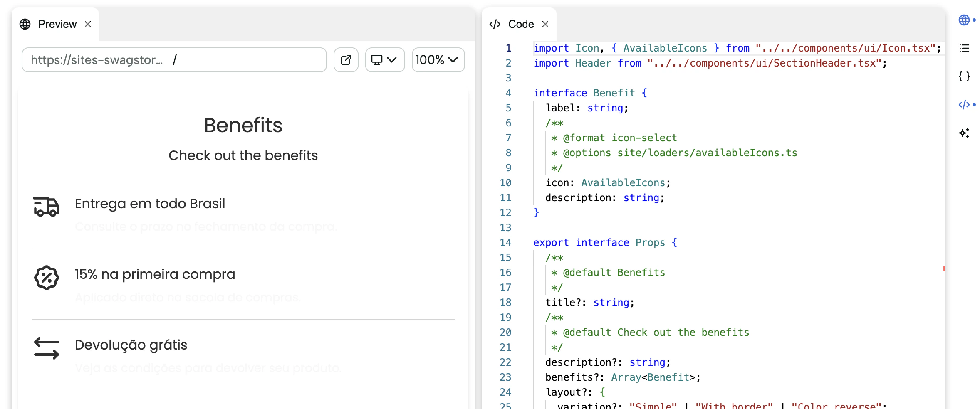Viewport: 980px width, 409px height.
Task: Open the AI sparkle icon in sidebar
Action: (x=964, y=133)
